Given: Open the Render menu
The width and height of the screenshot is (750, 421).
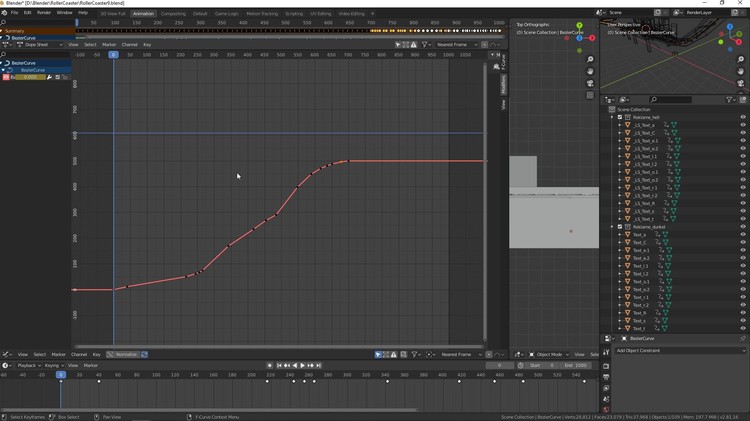Looking at the screenshot, I should (44, 13).
